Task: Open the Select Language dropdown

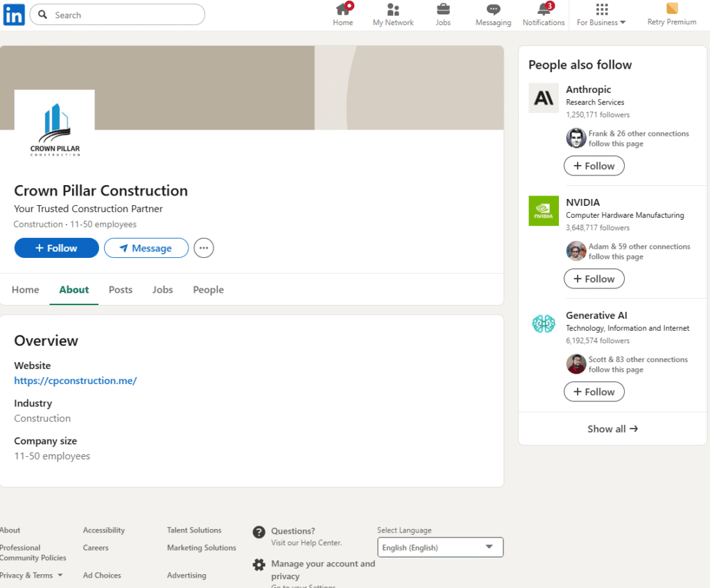Action: pyautogui.click(x=440, y=547)
